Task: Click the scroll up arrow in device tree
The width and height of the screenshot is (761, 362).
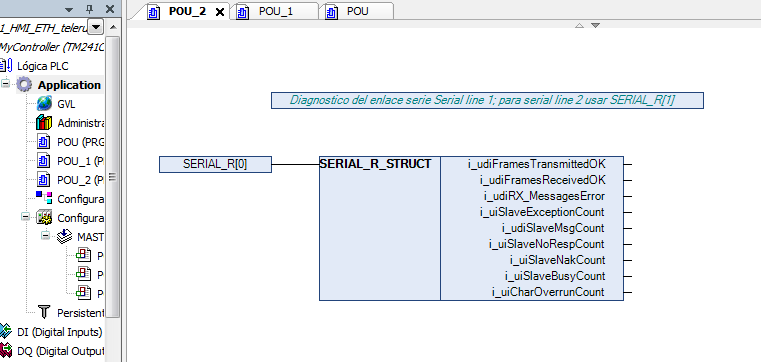Action: click(x=113, y=27)
